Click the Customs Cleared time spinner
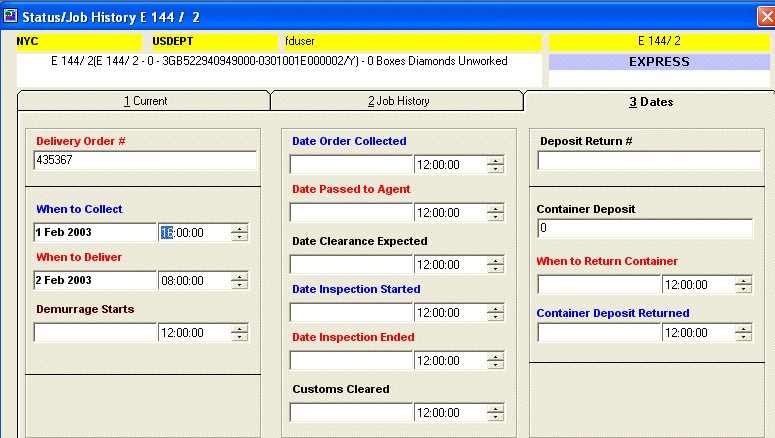The image size is (775, 438). pyautogui.click(x=496, y=412)
